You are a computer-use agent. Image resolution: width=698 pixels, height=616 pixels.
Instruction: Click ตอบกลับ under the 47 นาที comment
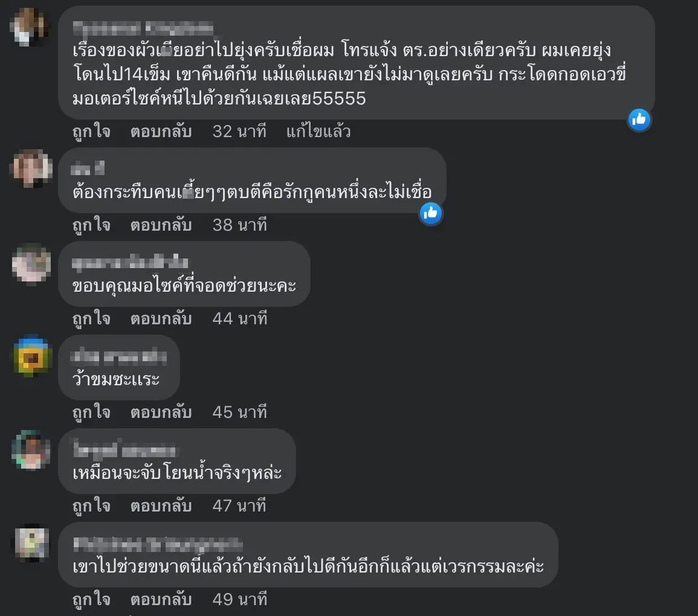pyautogui.click(x=161, y=505)
